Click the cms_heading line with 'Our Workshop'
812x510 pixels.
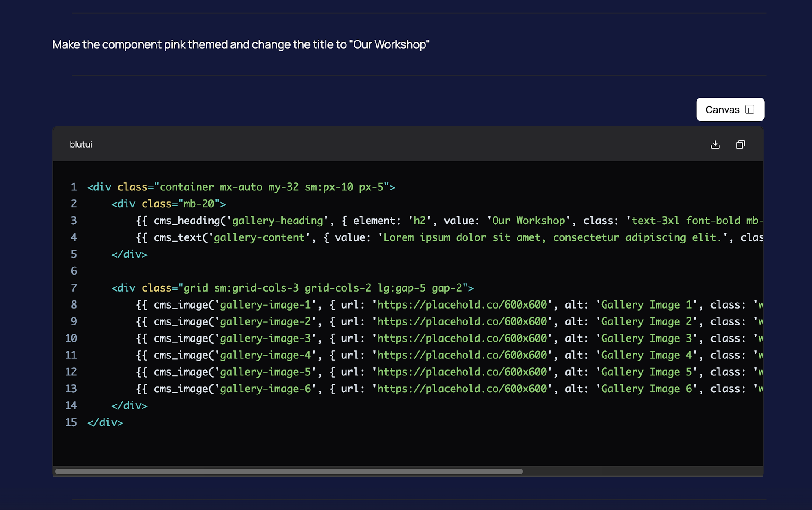(x=449, y=221)
